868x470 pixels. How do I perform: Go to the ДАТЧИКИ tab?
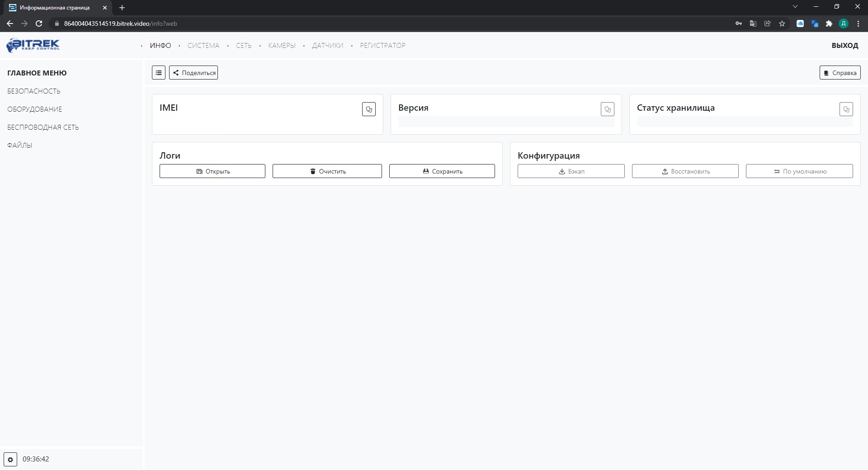pos(327,46)
